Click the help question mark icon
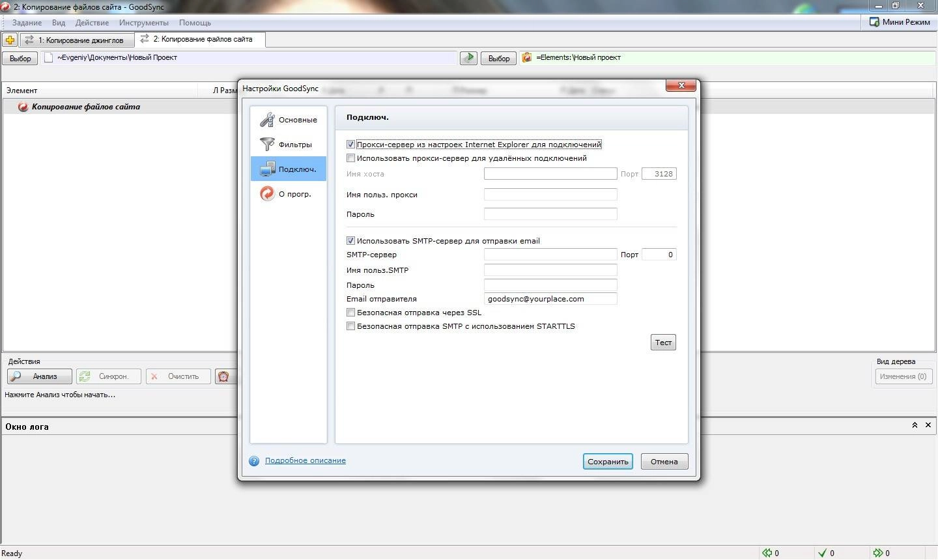The width and height of the screenshot is (938, 560). pos(254,461)
